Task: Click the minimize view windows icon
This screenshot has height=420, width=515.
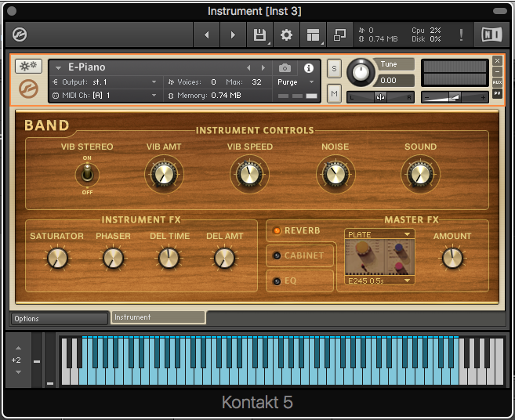Action: pyautogui.click(x=339, y=34)
